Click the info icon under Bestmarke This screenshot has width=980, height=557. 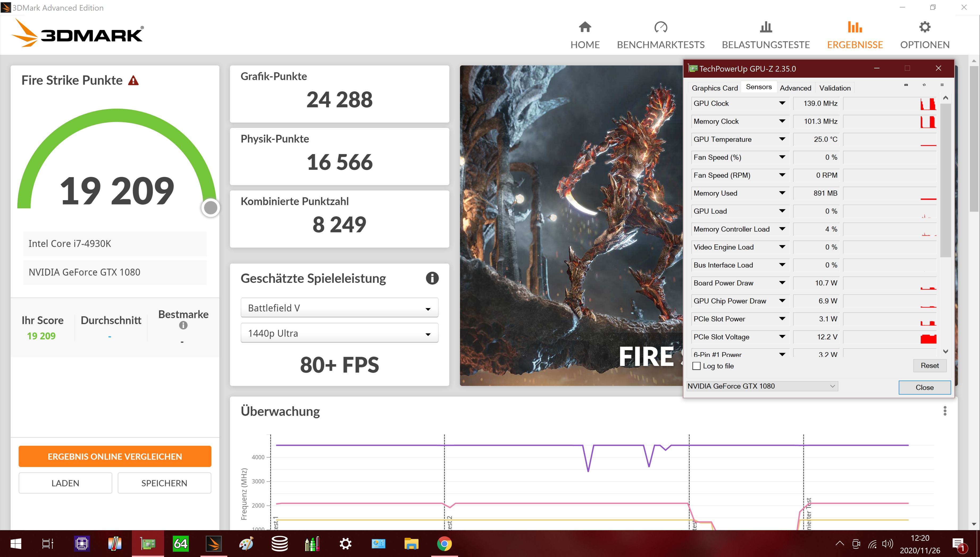(183, 325)
